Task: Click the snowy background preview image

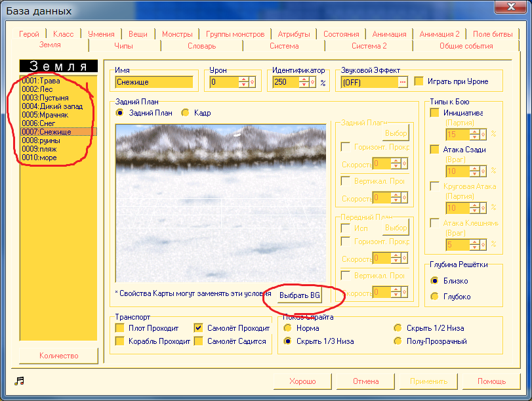Action: (x=220, y=203)
